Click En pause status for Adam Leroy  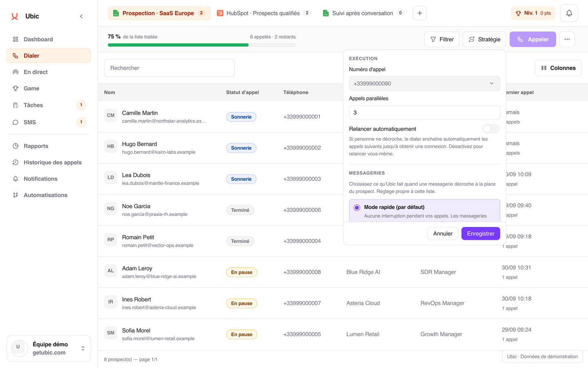tap(242, 272)
